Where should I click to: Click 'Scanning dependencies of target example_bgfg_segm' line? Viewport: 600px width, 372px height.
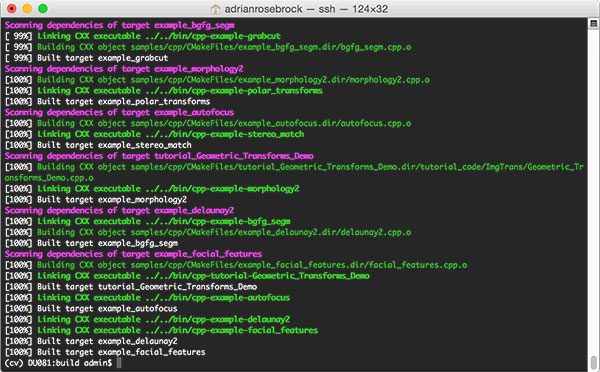[x=119, y=26]
